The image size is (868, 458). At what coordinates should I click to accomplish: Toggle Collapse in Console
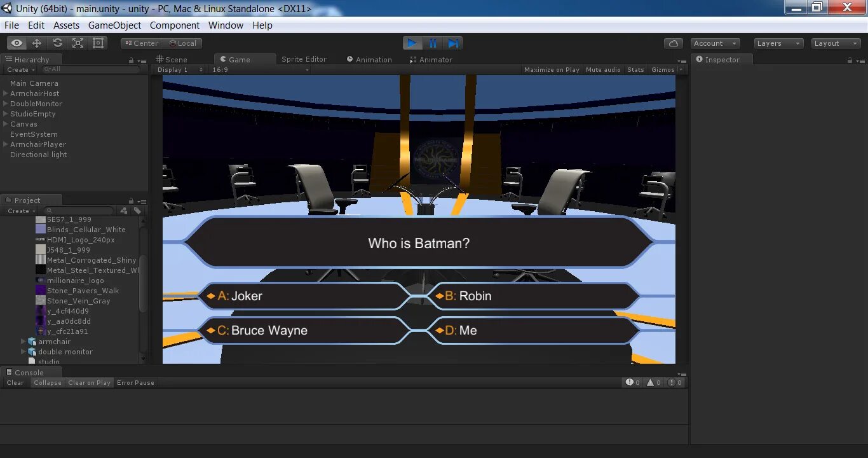pos(48,383)
